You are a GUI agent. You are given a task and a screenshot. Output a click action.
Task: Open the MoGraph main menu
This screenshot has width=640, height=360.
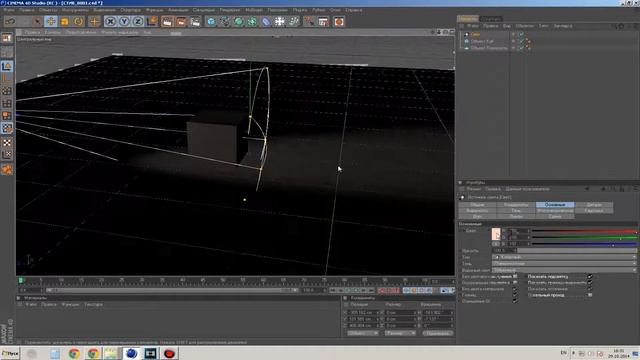254,10
